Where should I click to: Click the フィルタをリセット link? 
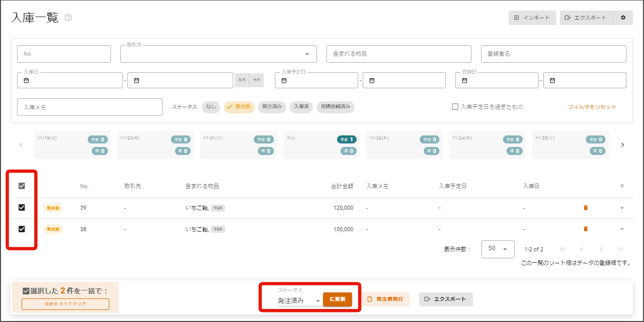[x=592, y=107]
